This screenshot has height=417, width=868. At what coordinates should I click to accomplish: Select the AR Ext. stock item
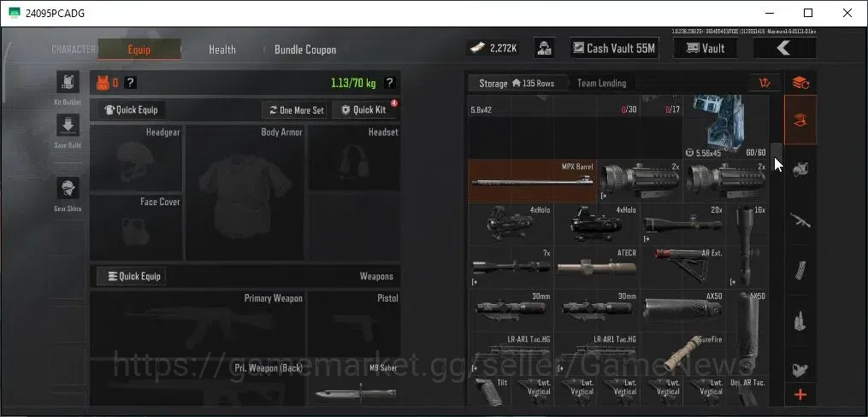(x=682, y=267)
